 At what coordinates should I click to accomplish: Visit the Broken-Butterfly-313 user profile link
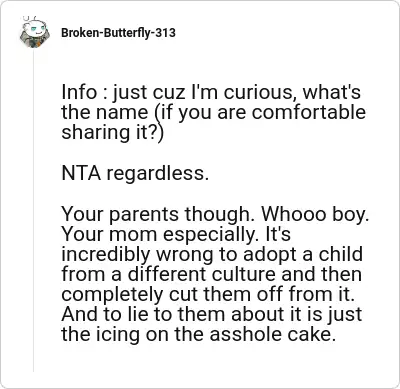[118, 33]
